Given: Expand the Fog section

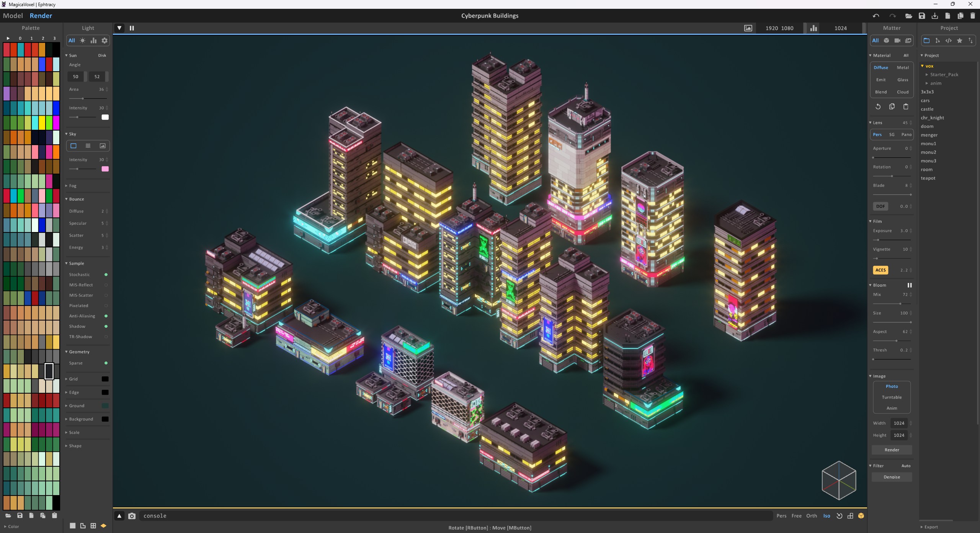Looking at the screenshot, I should pos(71,186).
